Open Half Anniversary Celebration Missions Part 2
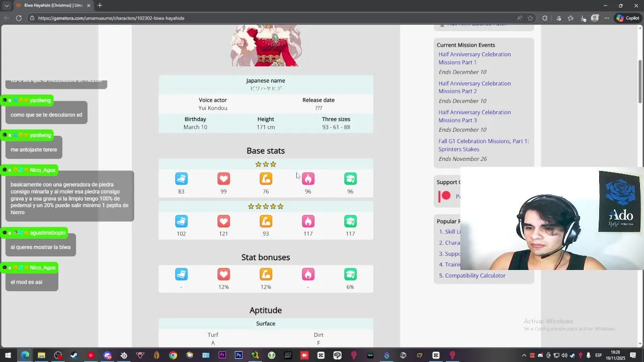The height and width of the screenshot is (362, 644). (x=474, y=87)
